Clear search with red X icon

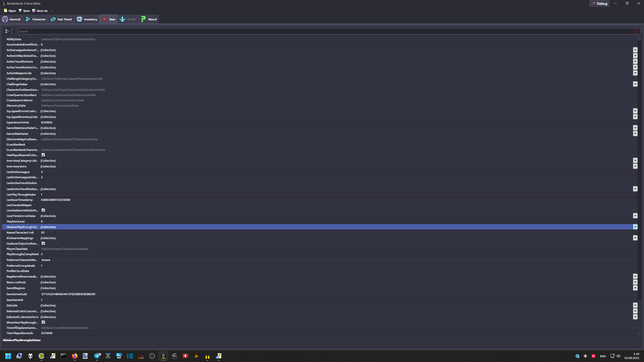pos(637,31)
